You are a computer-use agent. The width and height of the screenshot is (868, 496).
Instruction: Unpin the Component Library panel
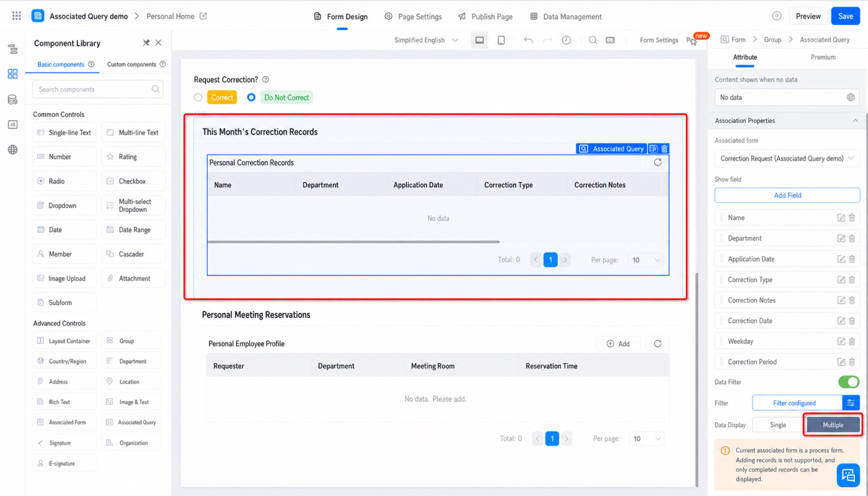146,43
